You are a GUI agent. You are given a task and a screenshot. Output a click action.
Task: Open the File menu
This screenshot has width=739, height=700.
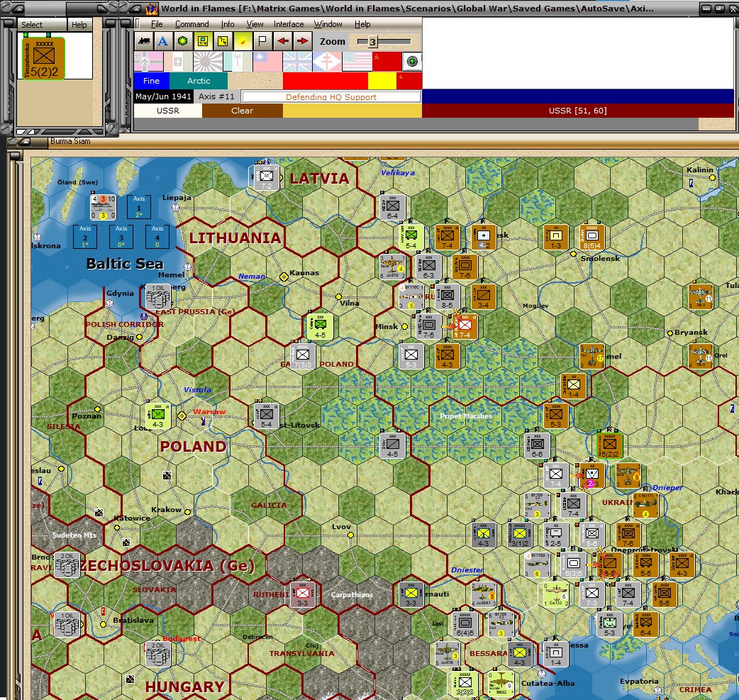tap(157, 24)
